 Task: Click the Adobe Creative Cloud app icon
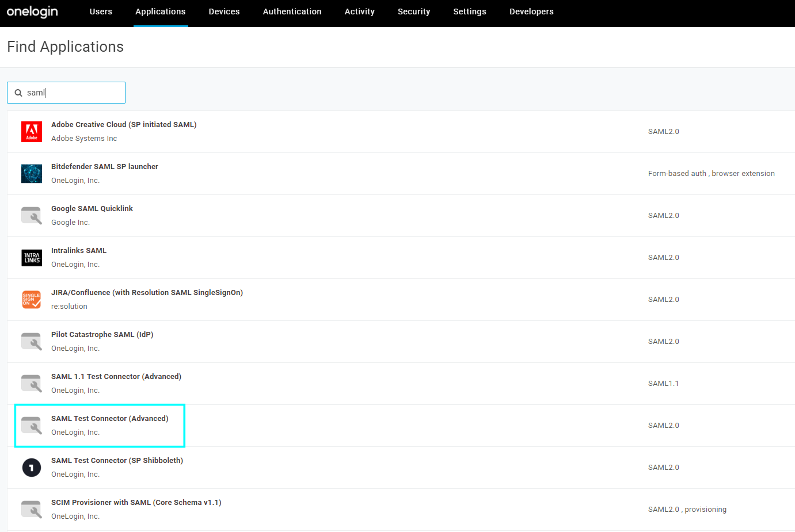pyautogui.click(x=32, y=132)
